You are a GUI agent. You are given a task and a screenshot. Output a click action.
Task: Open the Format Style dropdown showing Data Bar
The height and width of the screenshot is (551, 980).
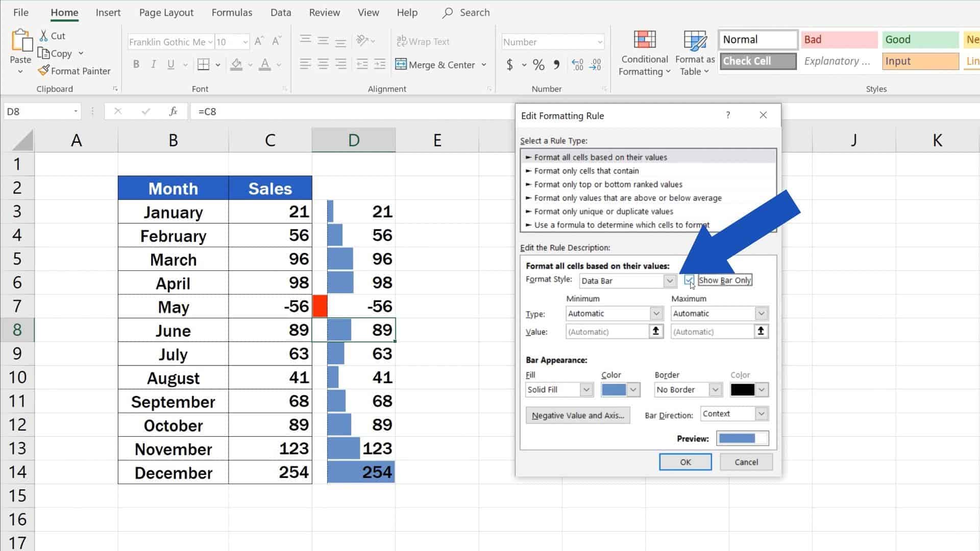coord(670,281)
